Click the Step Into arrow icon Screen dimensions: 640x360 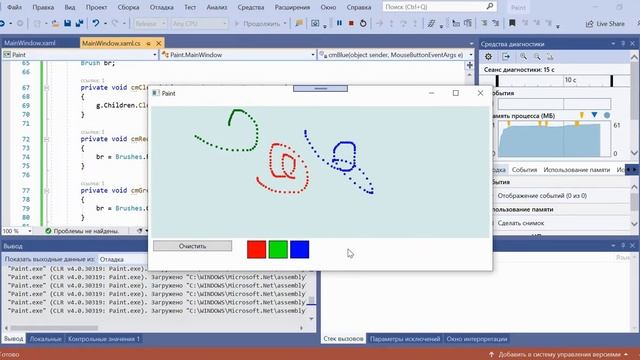pos(391,23)
